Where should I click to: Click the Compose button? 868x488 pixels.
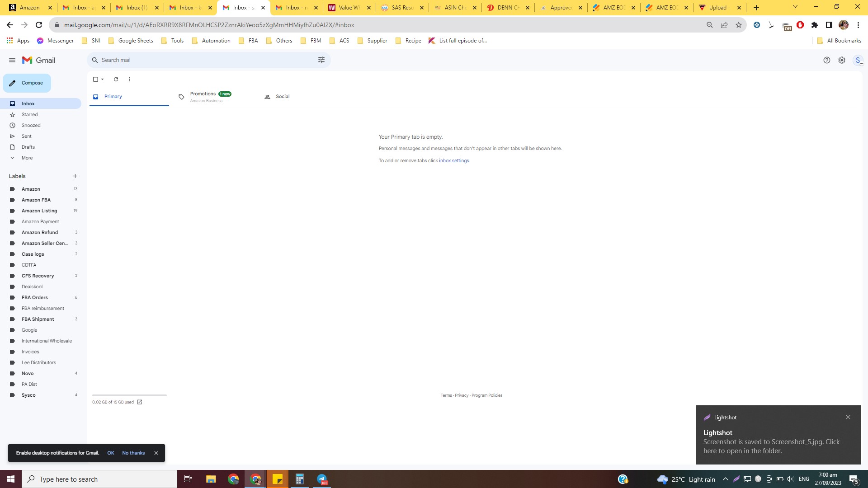pyautogui.click(x=27, y=83)
